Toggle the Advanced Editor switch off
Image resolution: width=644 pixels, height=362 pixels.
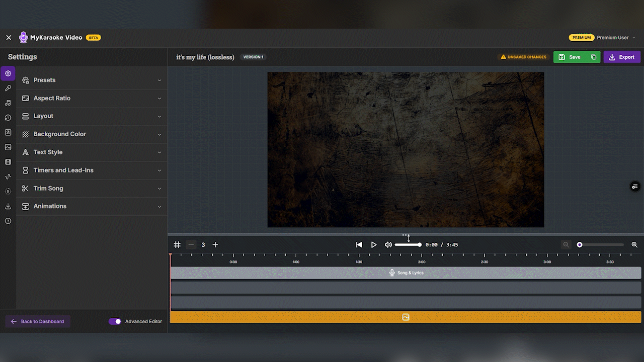pyautogui.click(x=115, y=322)
